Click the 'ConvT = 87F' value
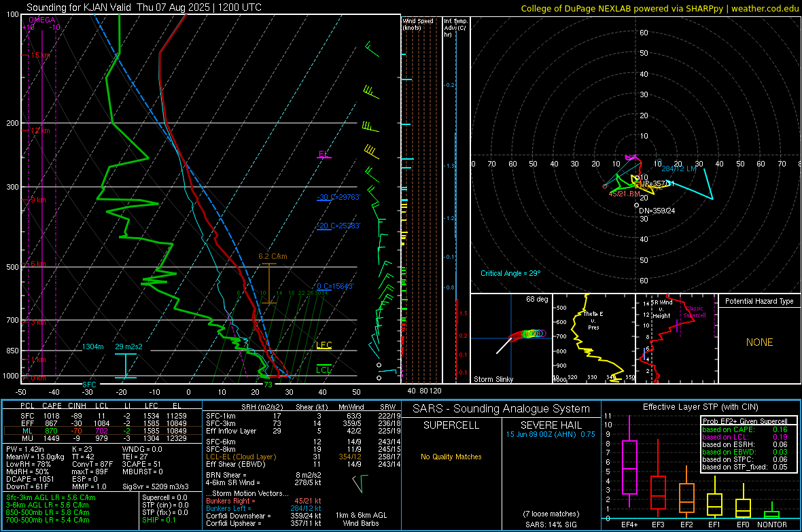The width and height of the screenshot is (802, 532). click(92, 464)
